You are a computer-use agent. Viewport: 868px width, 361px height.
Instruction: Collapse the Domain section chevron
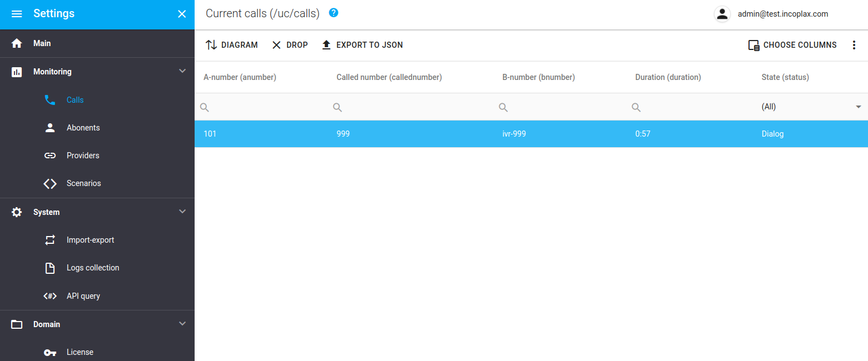[x=182, y=324]
